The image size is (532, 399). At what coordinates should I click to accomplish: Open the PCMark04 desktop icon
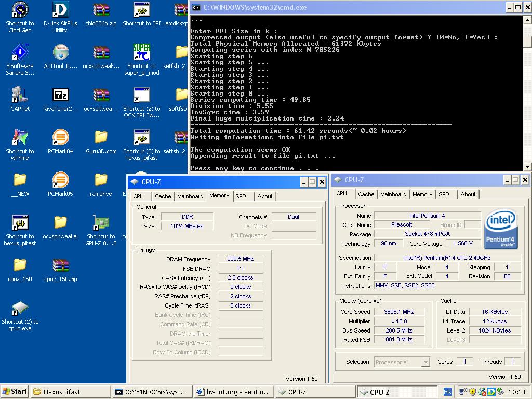tap(60, 138)
